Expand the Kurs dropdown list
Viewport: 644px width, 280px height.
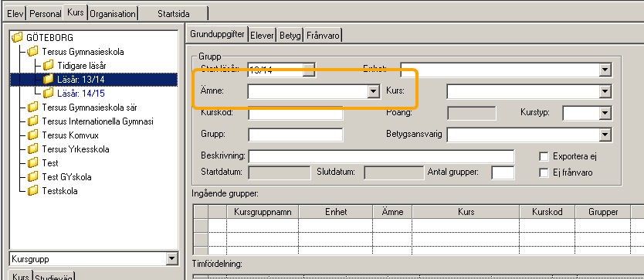pyautogui.click(x=605, y=92)
